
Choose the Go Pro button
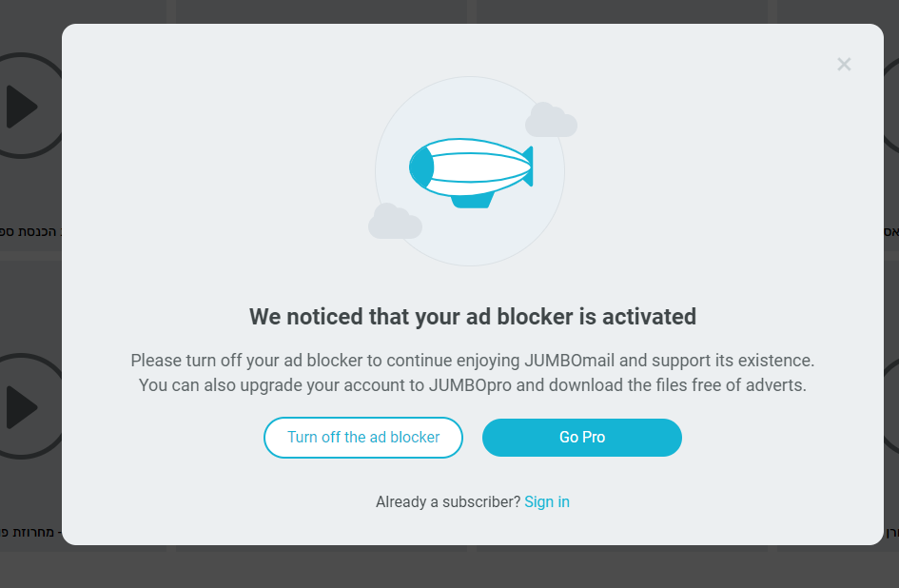click(582, 438)
